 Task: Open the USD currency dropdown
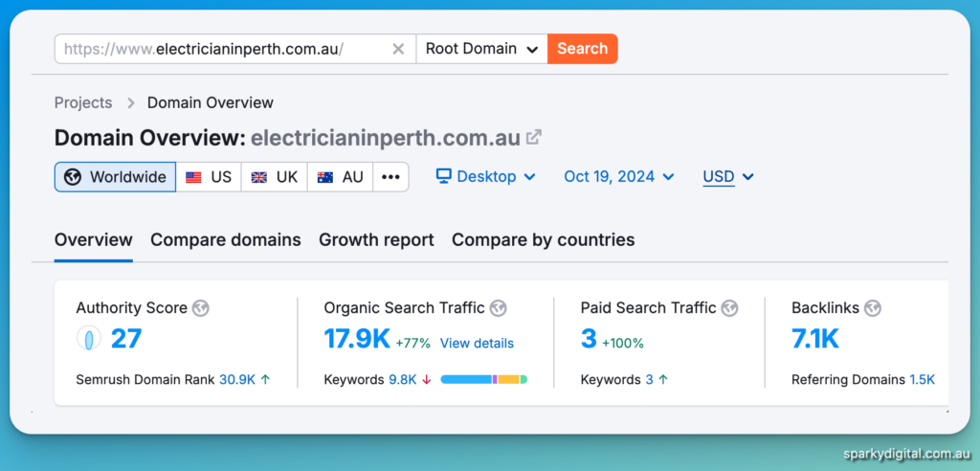(728, 177)
